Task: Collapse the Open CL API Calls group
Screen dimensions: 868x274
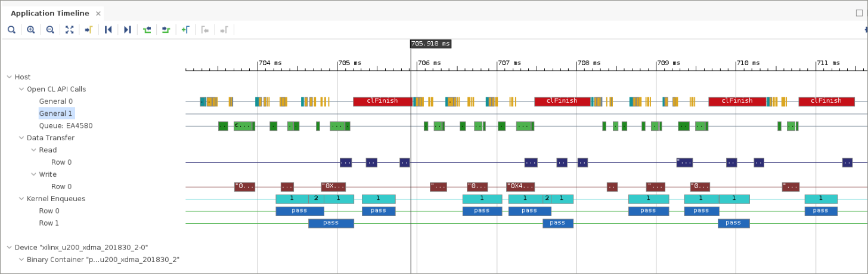Action: tap(21, 89)
